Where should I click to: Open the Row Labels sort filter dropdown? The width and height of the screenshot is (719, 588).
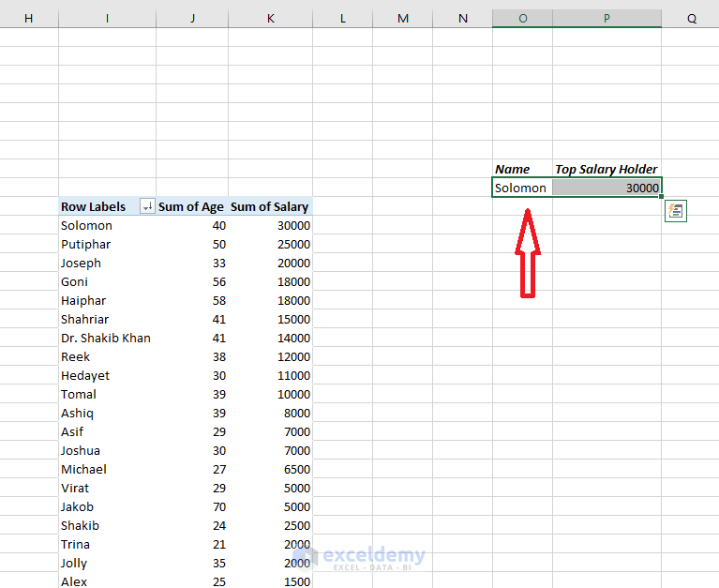pos(147,206)
